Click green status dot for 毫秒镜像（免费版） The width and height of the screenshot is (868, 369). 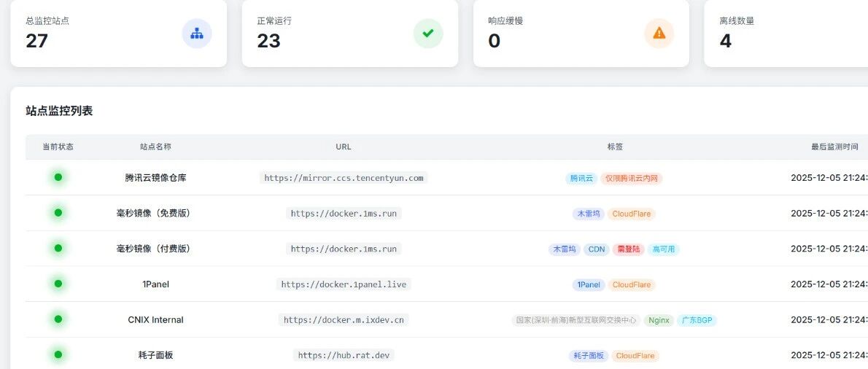pyautogui.click(x=58, y=212)
